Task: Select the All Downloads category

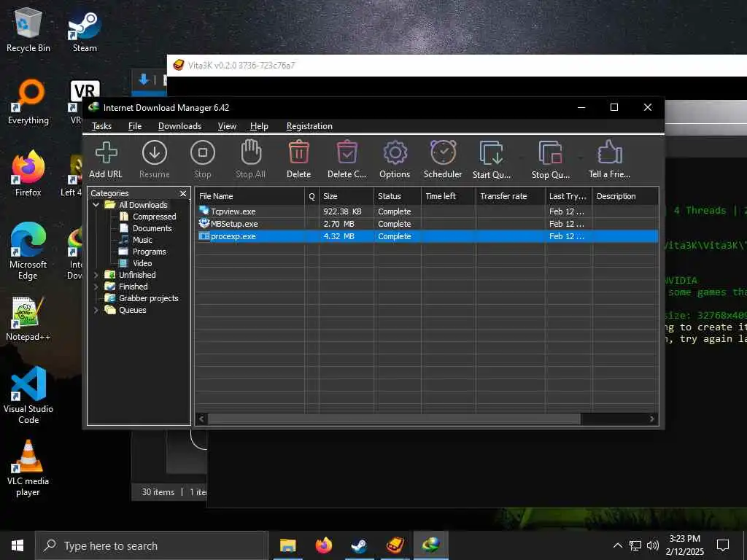Action: (x=143, y=205)
